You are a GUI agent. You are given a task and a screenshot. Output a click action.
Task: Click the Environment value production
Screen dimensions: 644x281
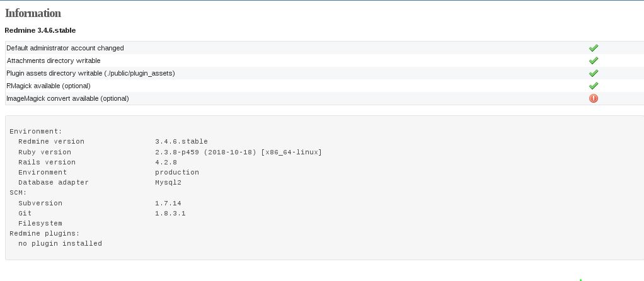point(177,173)
